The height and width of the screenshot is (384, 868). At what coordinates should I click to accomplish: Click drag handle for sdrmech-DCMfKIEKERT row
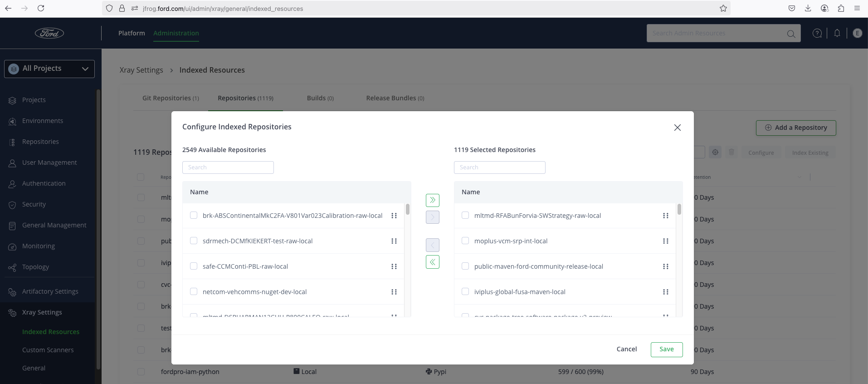click(394, 241)
